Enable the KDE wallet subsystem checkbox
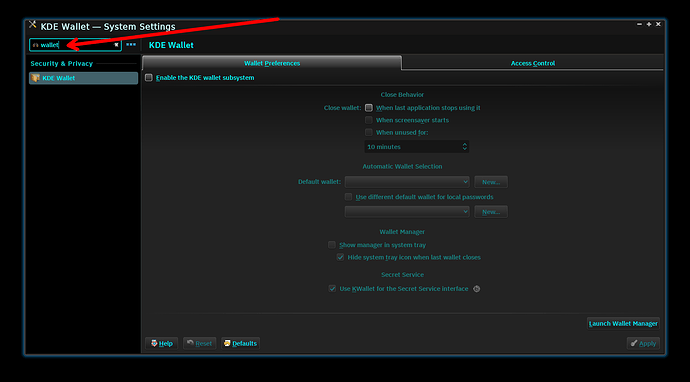 pos(149,77)
